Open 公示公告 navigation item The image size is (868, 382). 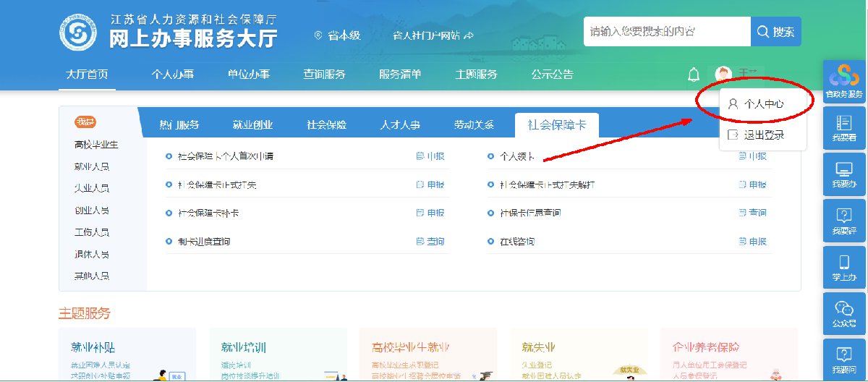[x=552, y=75]
